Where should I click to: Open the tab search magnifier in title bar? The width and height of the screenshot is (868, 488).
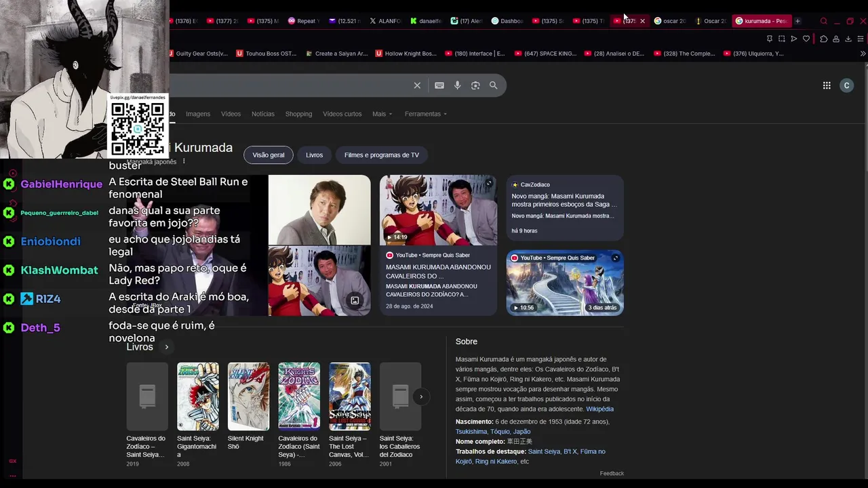[824, 21]
